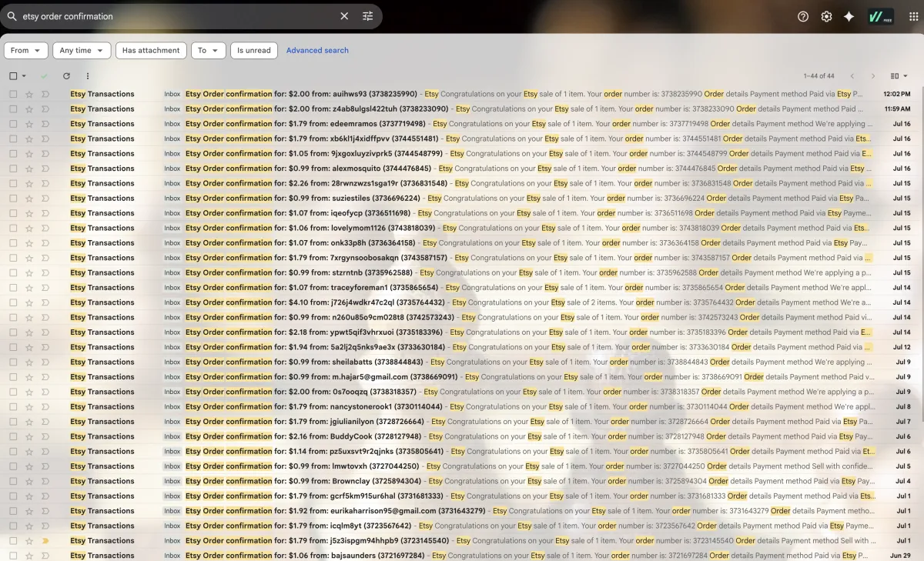Open the order from eurikaharrison95@gmail.com
The height and width of the screenshot is (561, 924).
point(462,511)
